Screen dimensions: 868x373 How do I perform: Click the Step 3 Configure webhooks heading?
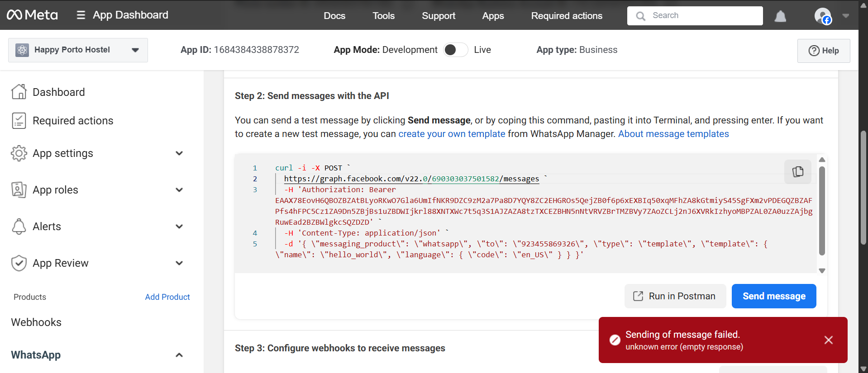[340, 348]
